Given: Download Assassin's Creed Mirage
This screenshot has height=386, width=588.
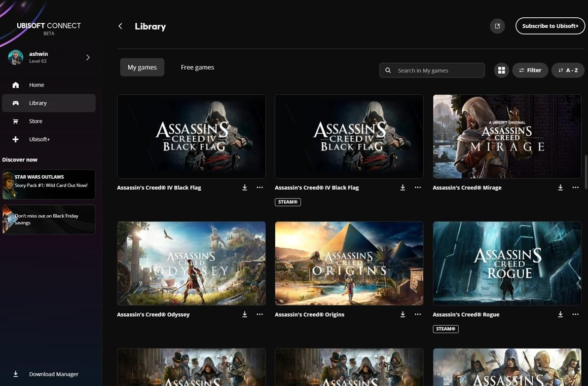Looking at the screenshot, I should click(x=560, y=188).
